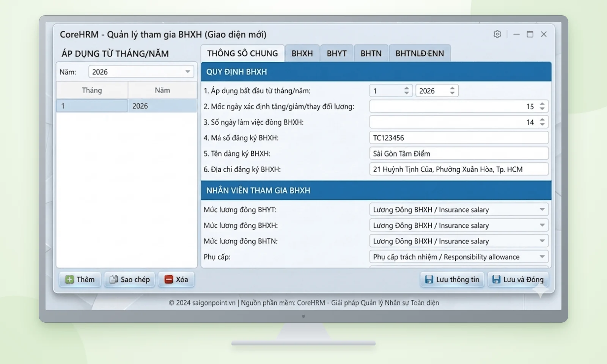
Task: Switch to BHYT tab
Action: point(337,53)
